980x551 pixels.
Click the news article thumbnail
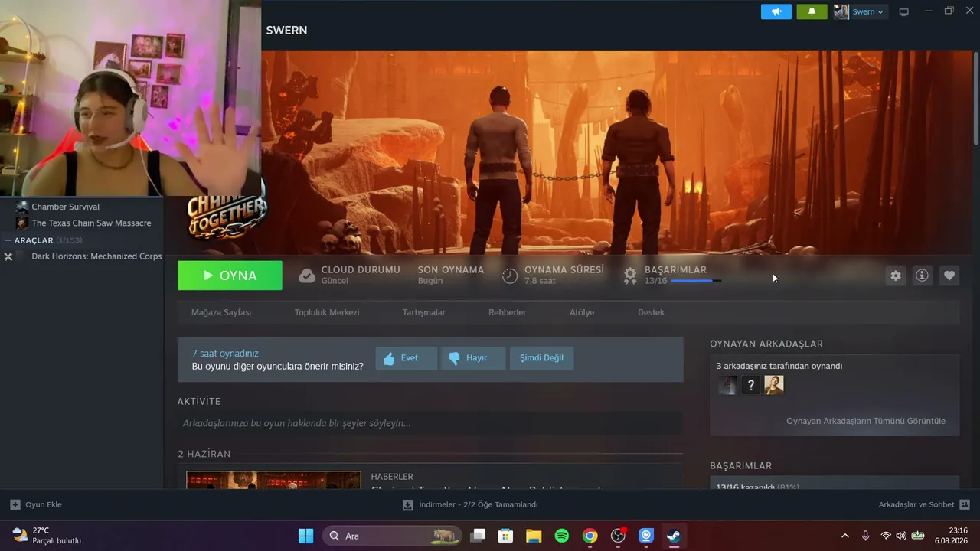pos(273,481)
